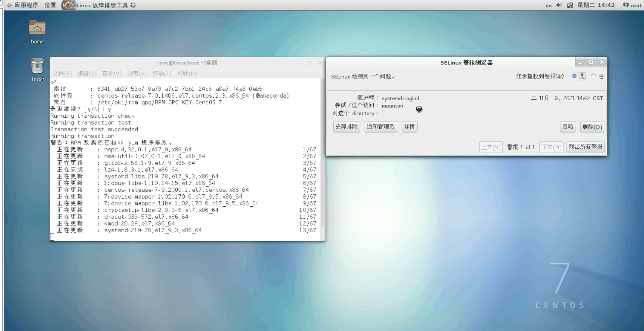Click 列出所有警报 list all alerts button

[x=585, y=147]
